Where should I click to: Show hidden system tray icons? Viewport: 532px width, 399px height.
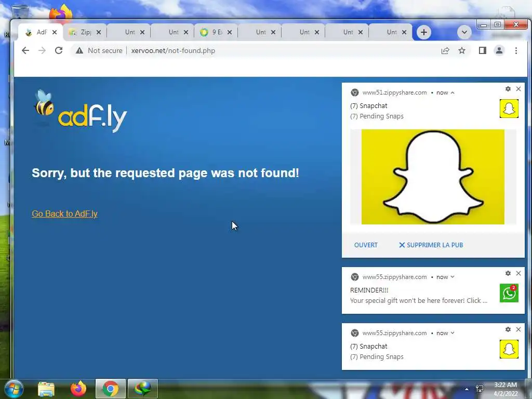coord(467,389)
